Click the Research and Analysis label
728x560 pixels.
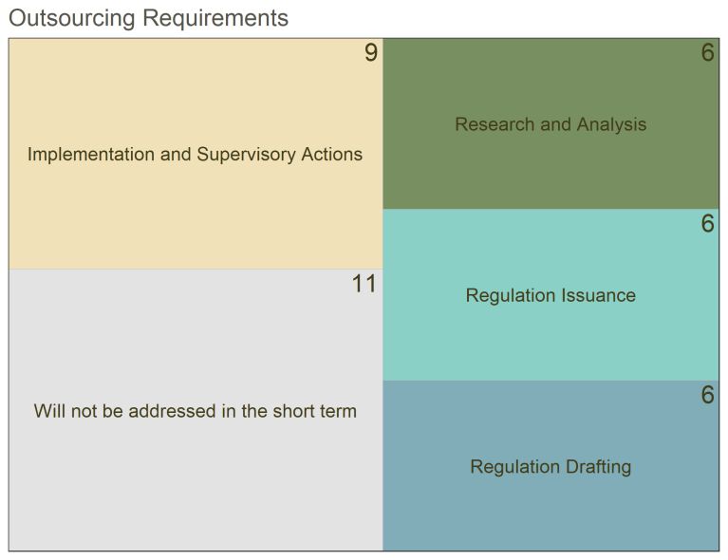(x=551, y=124)
